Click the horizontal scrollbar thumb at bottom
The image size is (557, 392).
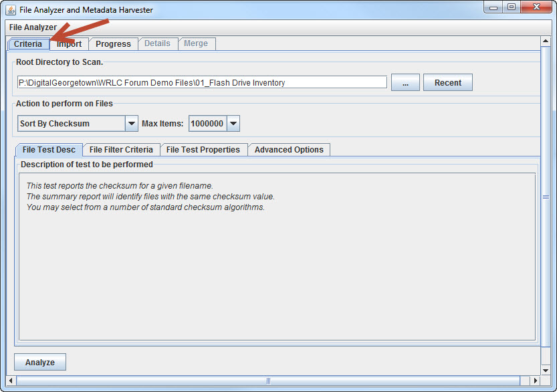tap(268, 381)
